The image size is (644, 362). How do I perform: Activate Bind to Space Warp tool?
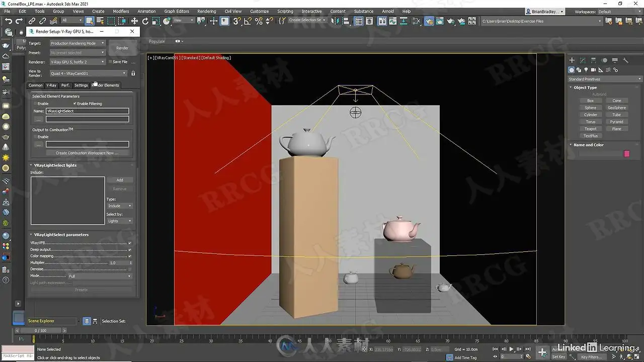click(x=53, y=21)
